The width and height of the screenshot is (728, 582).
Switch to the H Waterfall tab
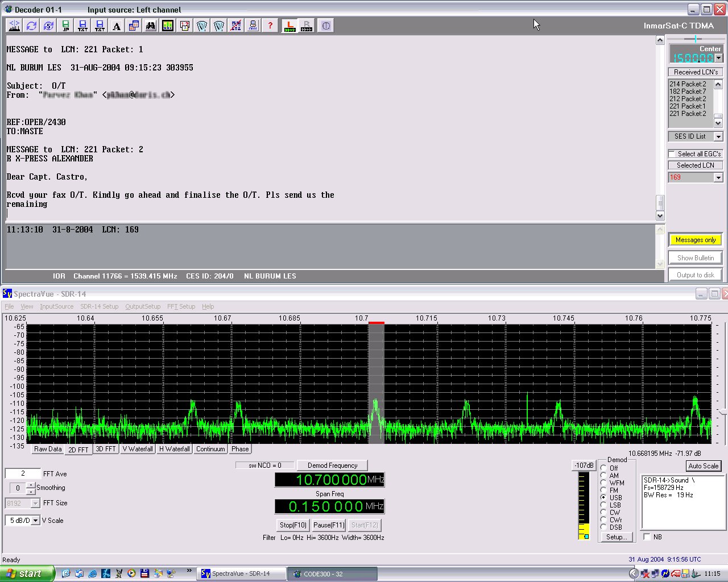pos(174,449)
